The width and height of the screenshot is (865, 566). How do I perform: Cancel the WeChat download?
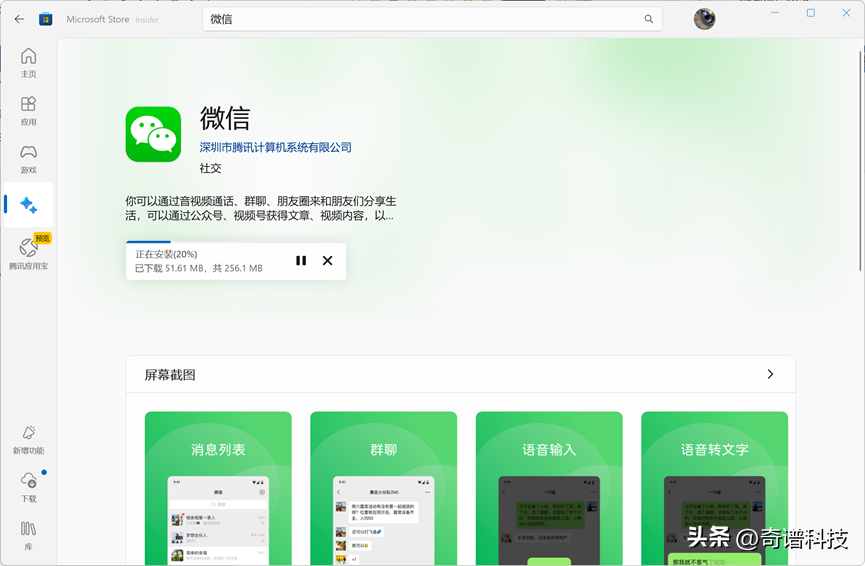tap(327, 260)
